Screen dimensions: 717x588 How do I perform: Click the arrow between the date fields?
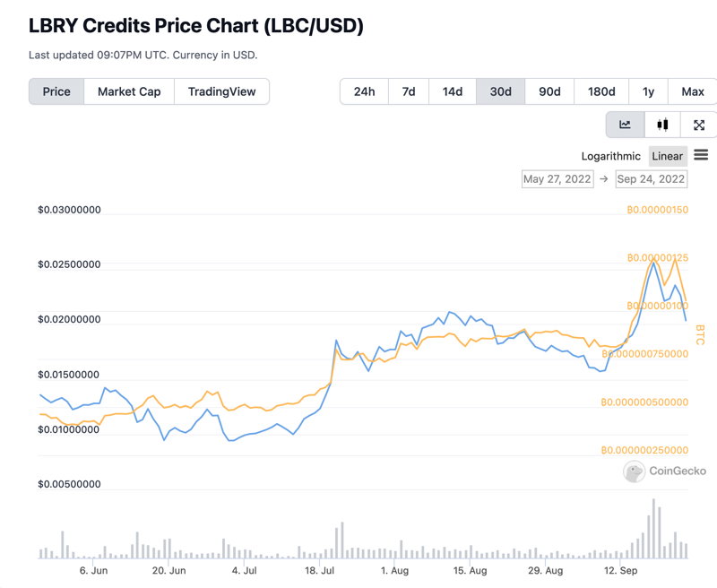click(604, 178)
